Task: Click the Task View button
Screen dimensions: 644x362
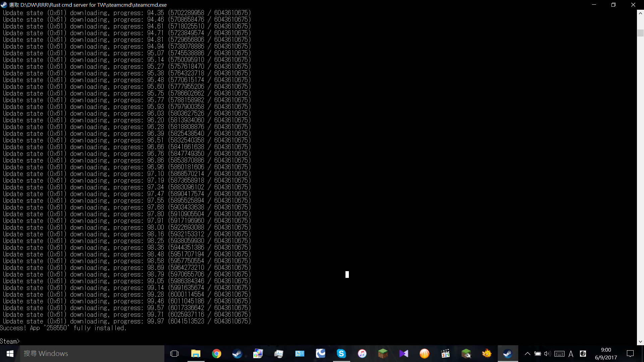Action: [x=174, y=354]
